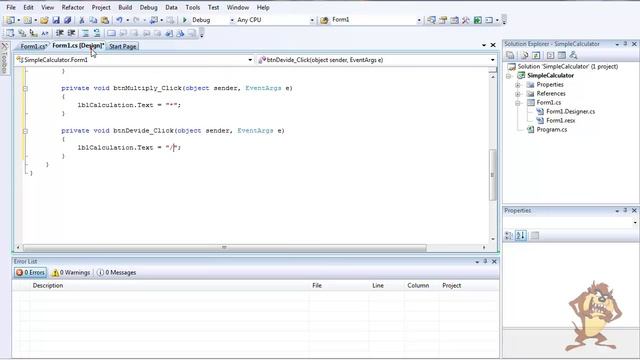
Task: Click the Find in Files icon beside Form1 box
Action: [324, 20]
